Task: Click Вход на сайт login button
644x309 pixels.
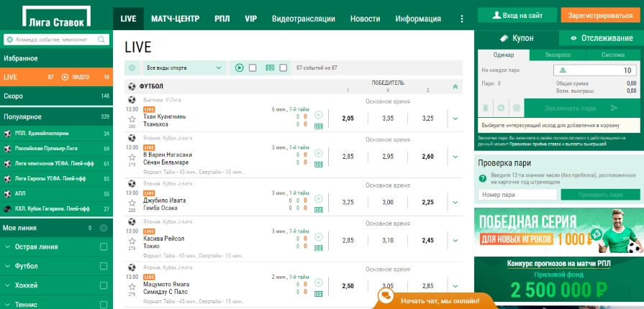Action: click(517, 16)
